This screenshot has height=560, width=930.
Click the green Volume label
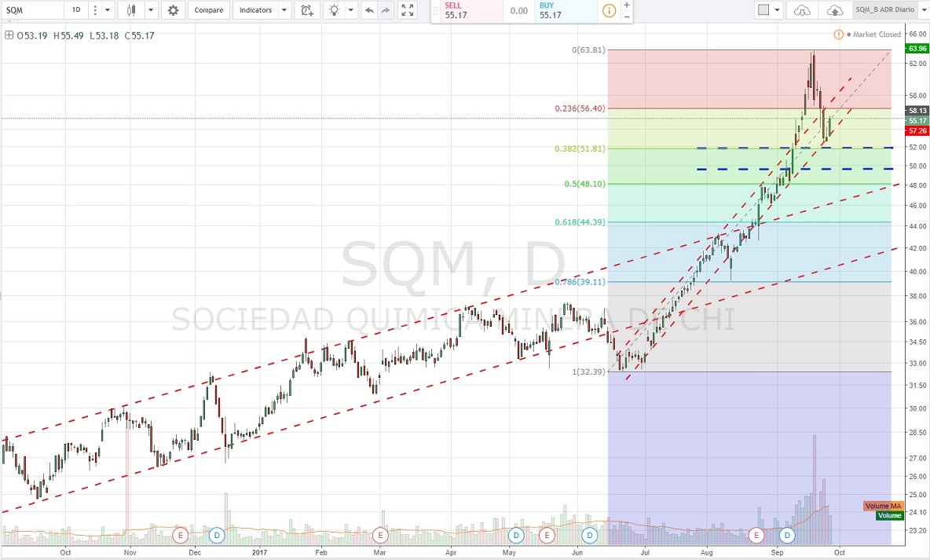890,515
